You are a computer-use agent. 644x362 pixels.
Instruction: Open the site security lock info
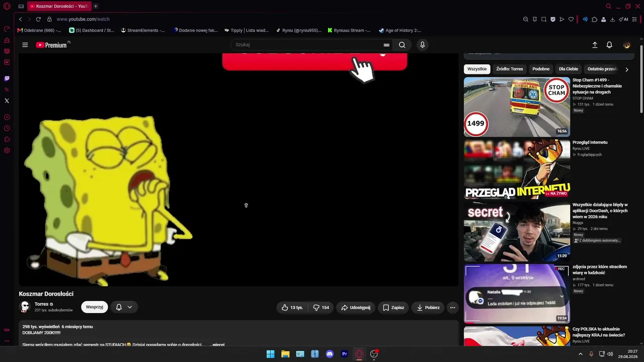tap(49, 19)
